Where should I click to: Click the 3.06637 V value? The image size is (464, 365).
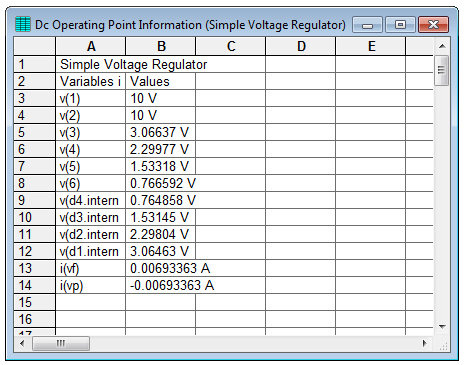point(161,132)
